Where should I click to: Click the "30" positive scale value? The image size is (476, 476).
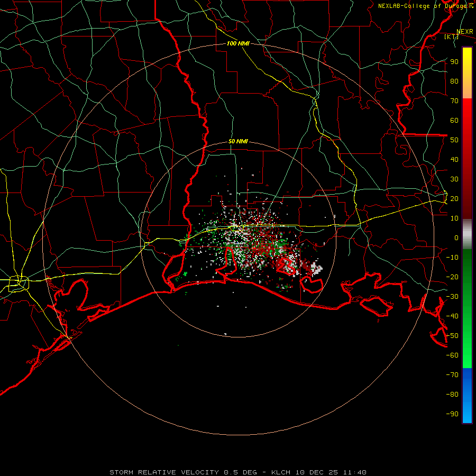click(454, 179)
